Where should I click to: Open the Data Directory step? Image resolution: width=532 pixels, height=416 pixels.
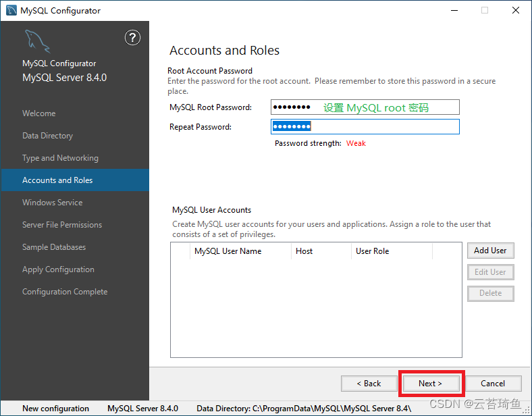coord(47,136)
